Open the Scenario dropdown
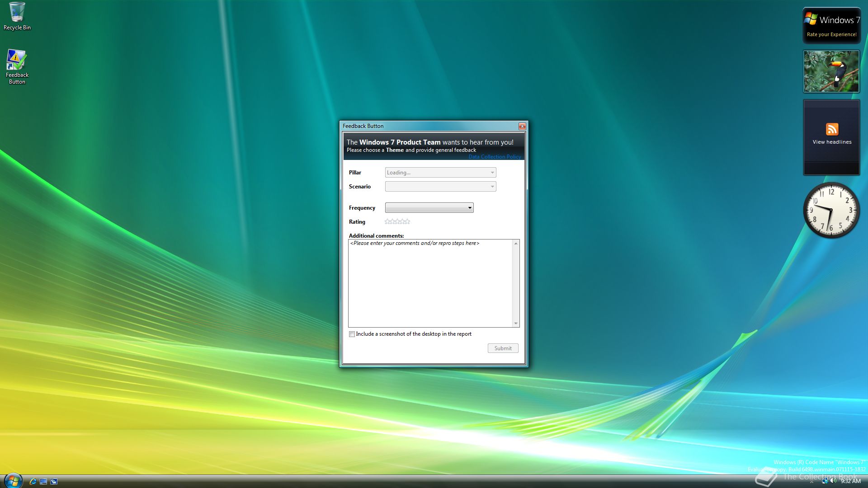 (440, 186)
